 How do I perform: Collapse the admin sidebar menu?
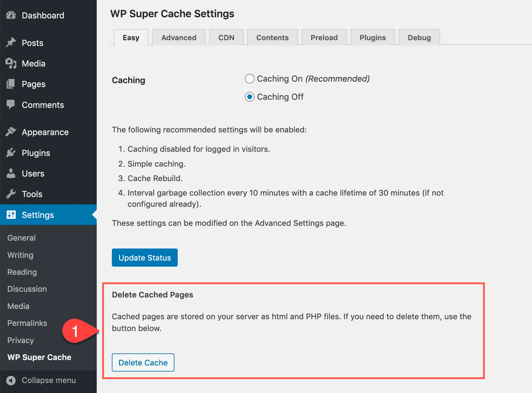point(42,380)
